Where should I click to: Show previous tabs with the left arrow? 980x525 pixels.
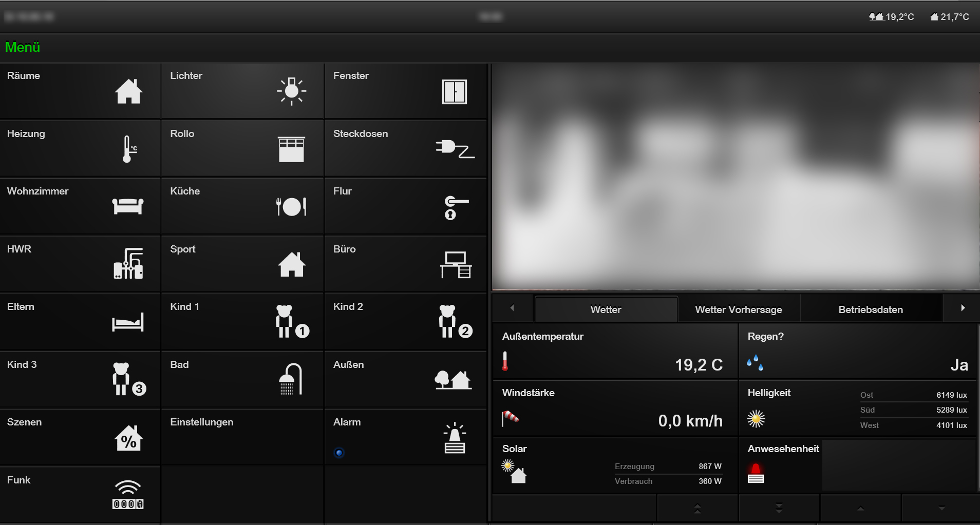click(x=513, y=308)
